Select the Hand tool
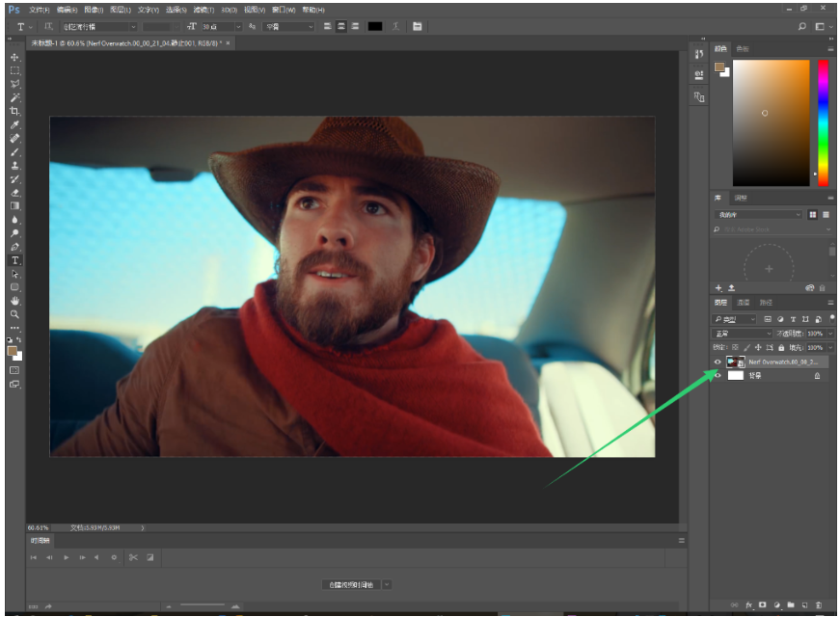The height and width of the screenshot is (617, 840). click(x=14, y=301)
